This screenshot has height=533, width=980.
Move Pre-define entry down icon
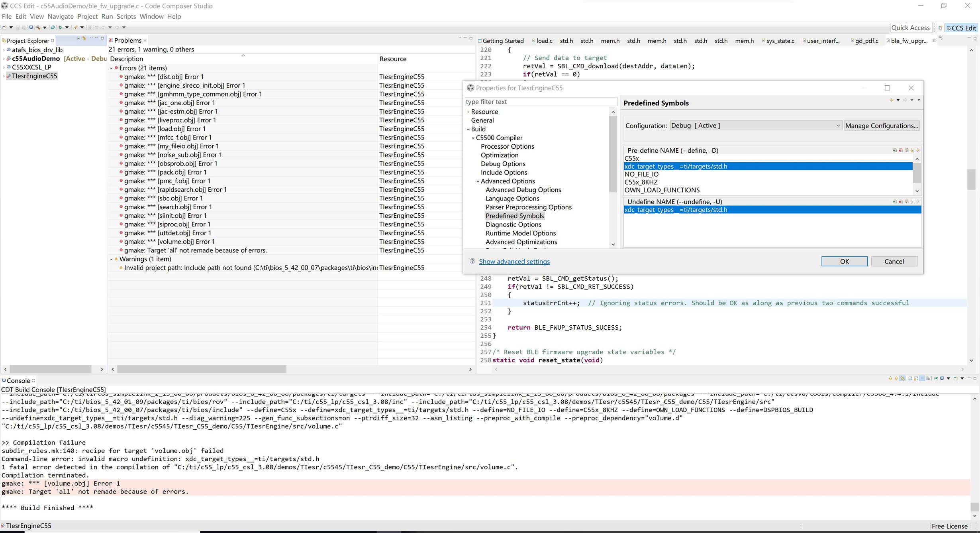click(x=918, y=150)
